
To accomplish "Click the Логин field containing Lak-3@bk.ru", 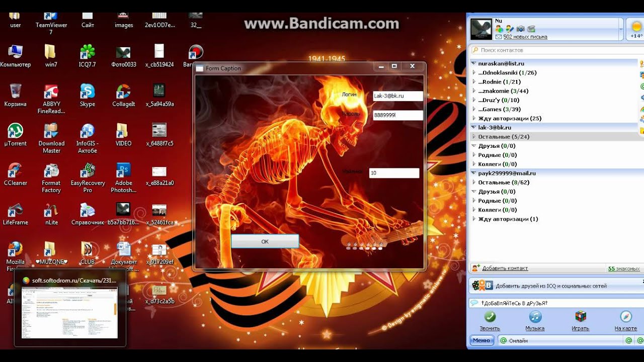I will [x=397, y=96].
